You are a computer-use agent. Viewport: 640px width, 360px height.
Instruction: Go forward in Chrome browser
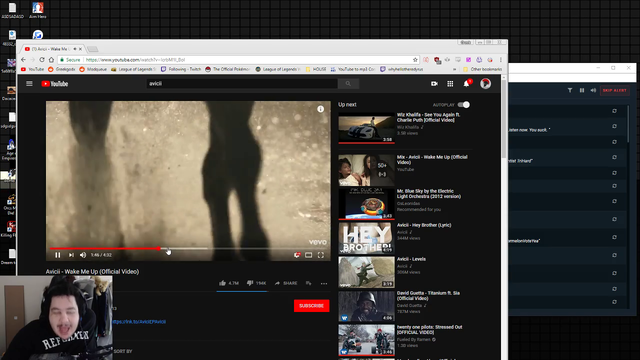point(33,60)
